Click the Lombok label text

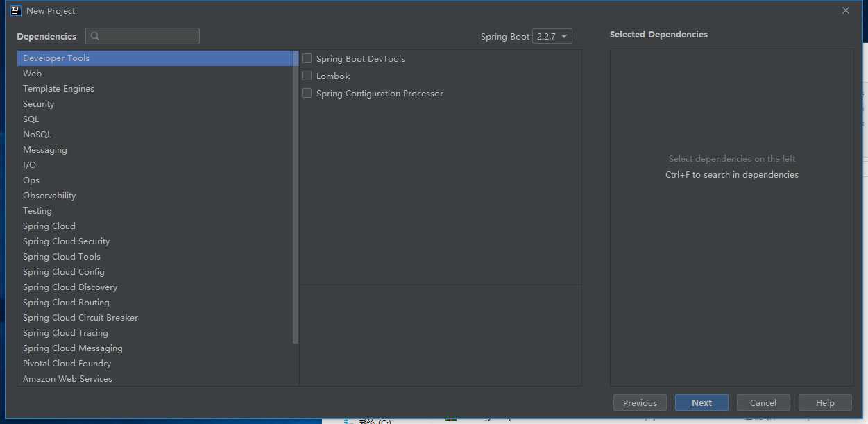(x=333, y=76)
